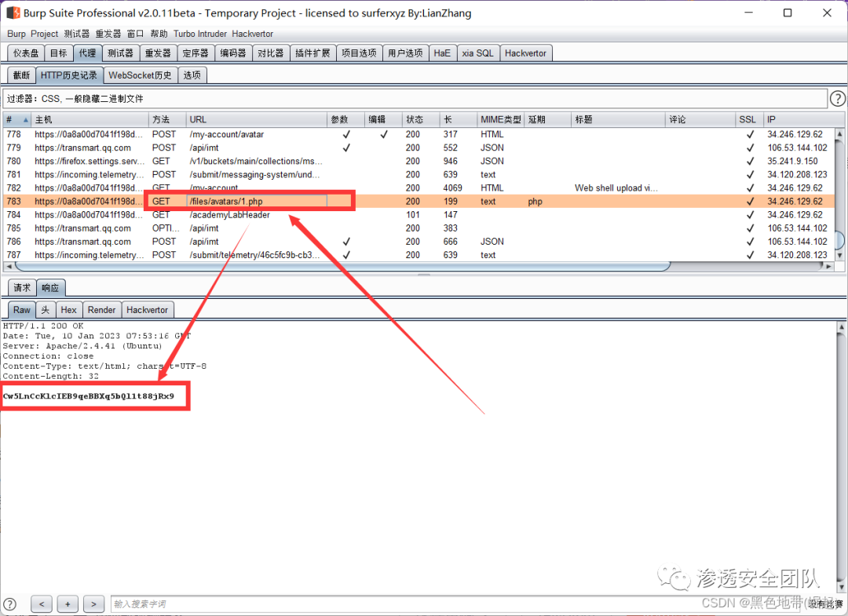Select the 头 view tab

point(46,310)
